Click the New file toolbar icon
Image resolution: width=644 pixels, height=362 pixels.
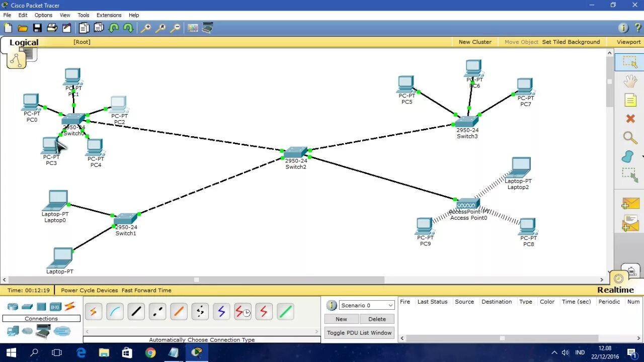pos(8,28)
